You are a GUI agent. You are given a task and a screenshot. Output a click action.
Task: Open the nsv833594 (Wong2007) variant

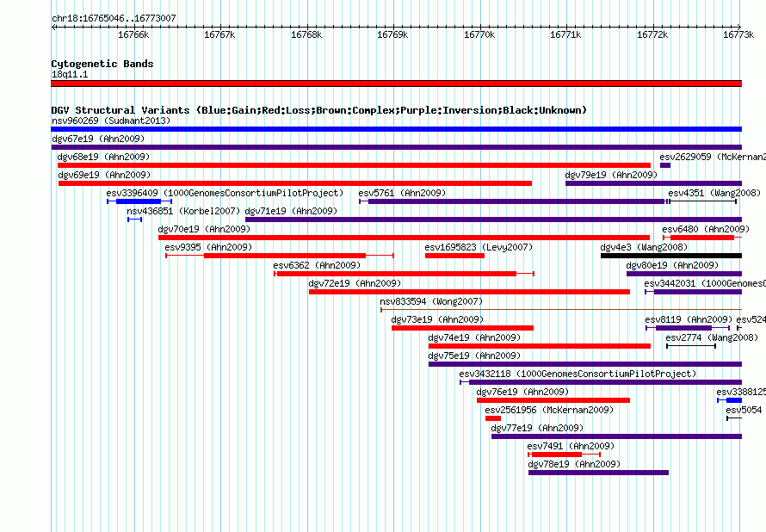[x=431, y=301]
